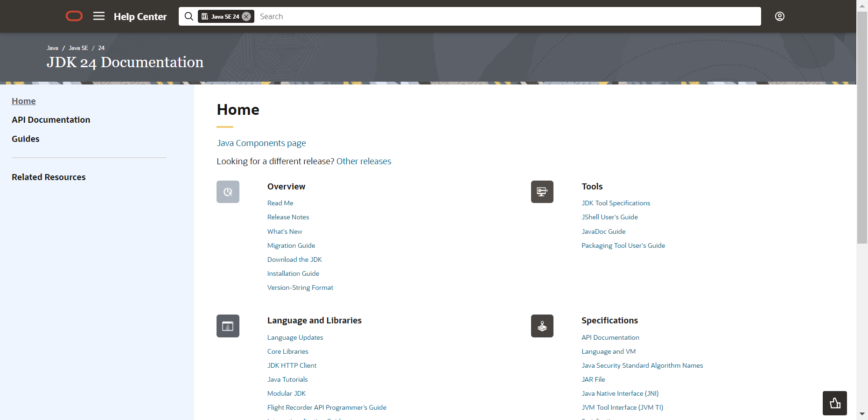Open the Release Notes link
The image size is (868, 420).
click(288, 217)
